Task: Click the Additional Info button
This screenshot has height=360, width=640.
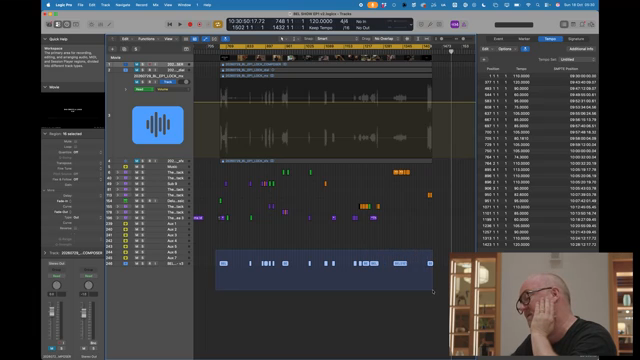Action: click(581, 49)
